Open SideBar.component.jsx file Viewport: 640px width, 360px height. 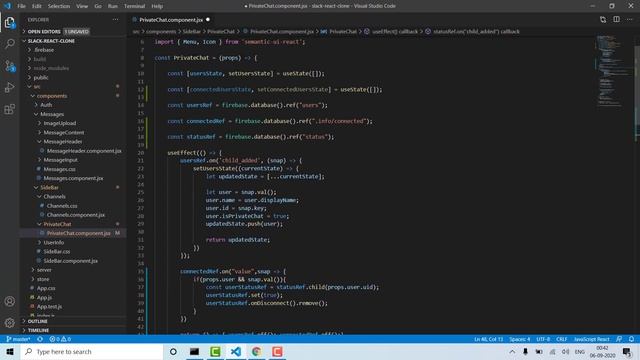[x=70, y=261]
